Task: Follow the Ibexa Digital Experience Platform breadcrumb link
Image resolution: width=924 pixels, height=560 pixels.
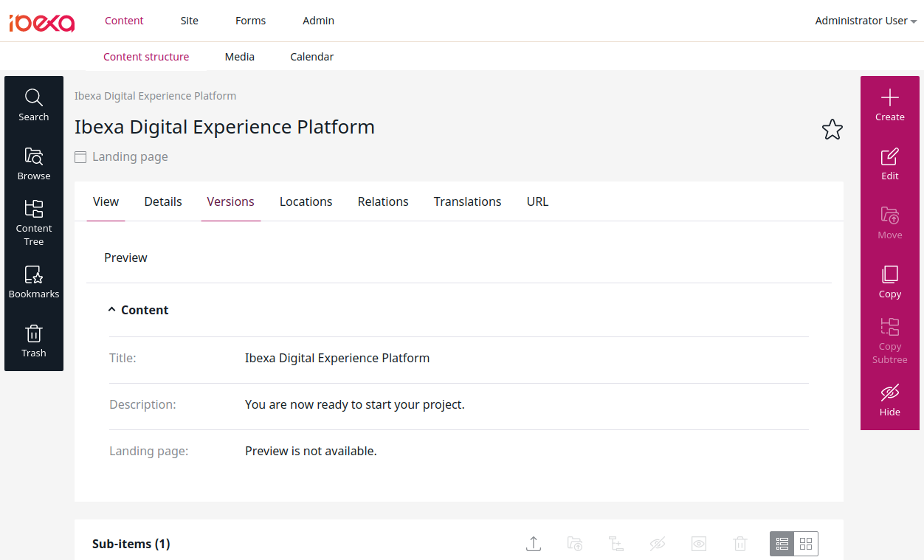Action: tap(155, 96)
